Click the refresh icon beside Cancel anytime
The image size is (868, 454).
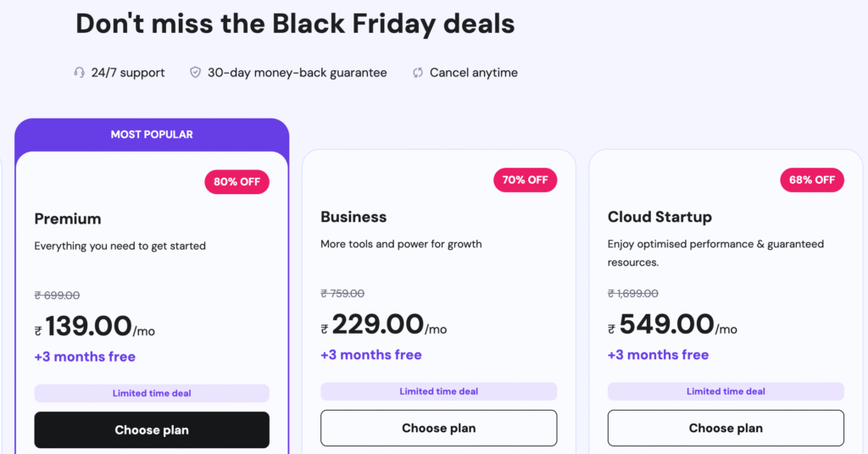pos(418,73)
